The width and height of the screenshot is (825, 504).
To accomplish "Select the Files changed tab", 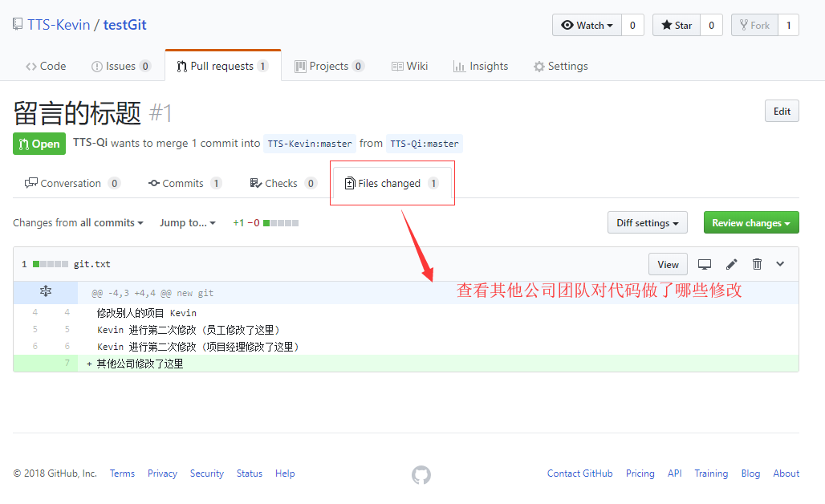I will coord(392,183).
